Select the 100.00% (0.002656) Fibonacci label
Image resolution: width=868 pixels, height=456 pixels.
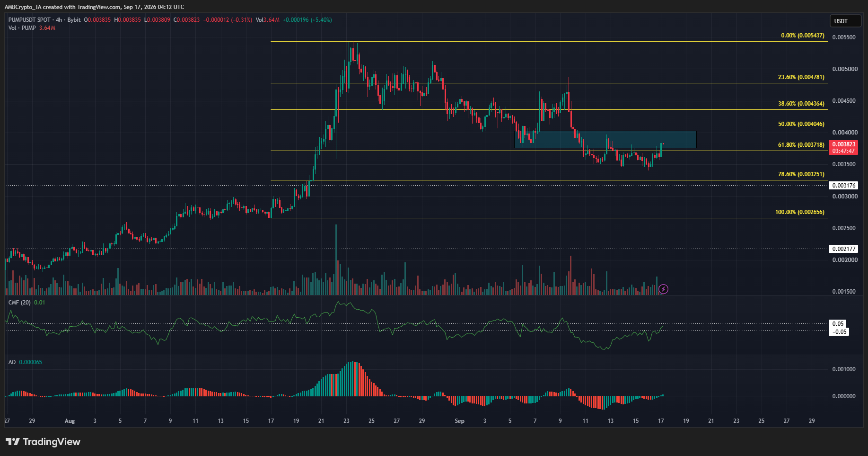(x=799, y=212)
